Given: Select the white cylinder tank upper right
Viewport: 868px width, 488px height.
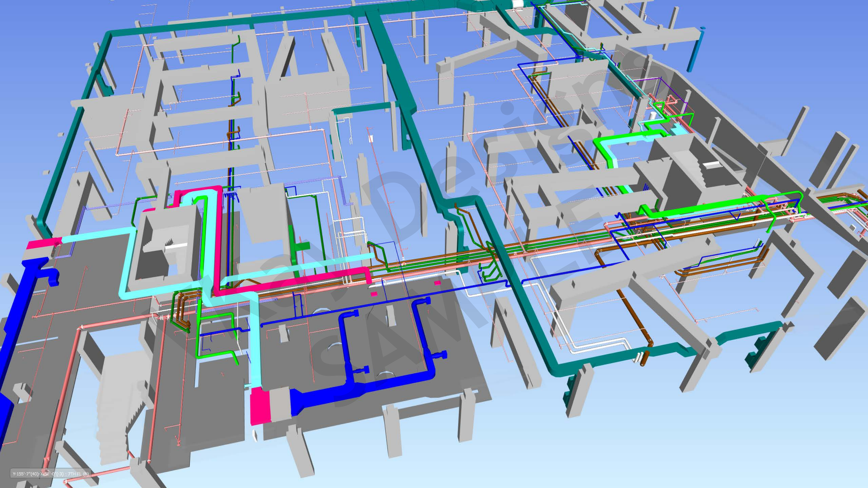Looking at the screenshot, I should point(653,116).
